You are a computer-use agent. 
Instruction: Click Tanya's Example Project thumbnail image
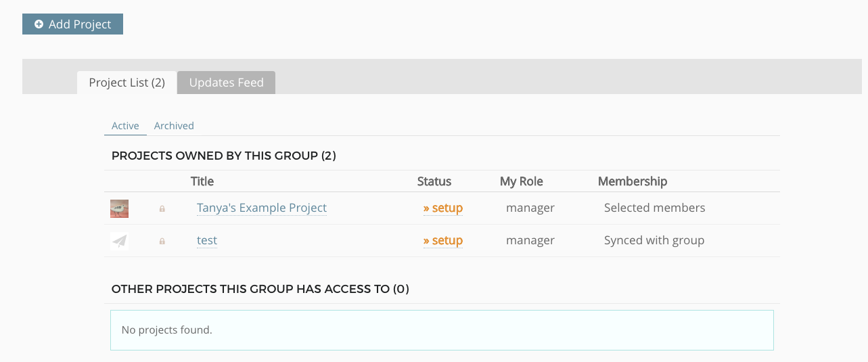coord(119,208)
